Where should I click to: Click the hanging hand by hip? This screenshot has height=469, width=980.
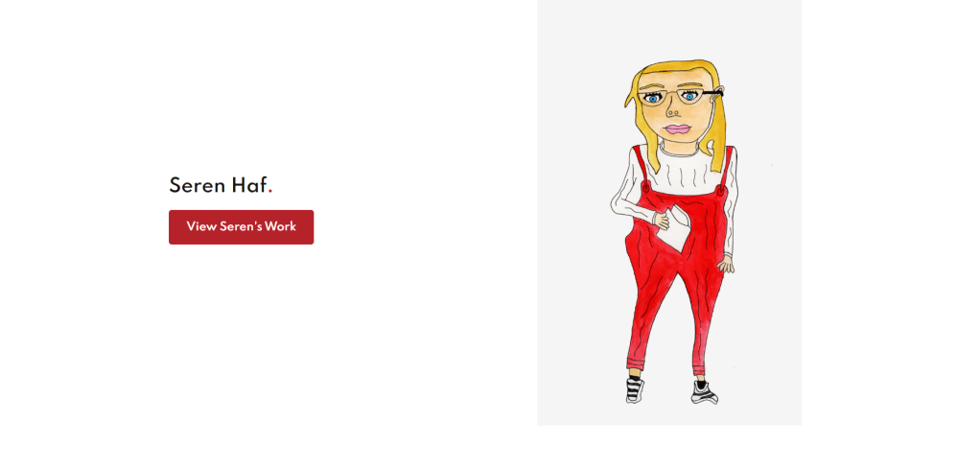726,265
